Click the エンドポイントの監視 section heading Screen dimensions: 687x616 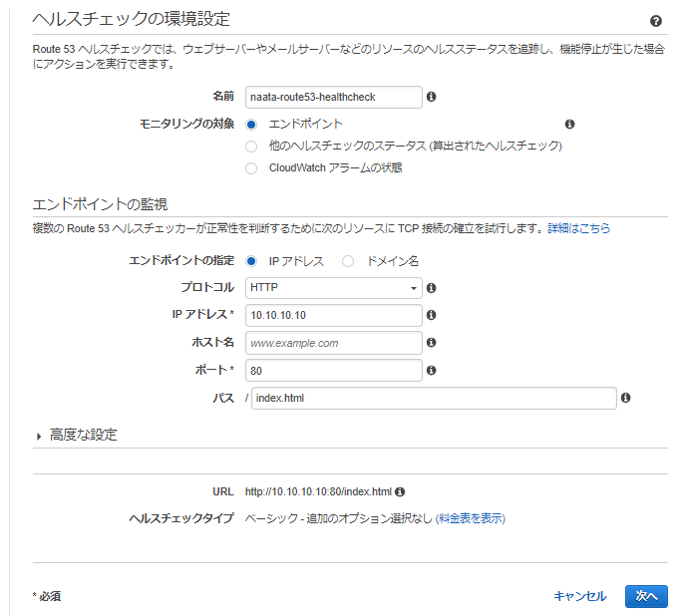click(x=100, y=204)
